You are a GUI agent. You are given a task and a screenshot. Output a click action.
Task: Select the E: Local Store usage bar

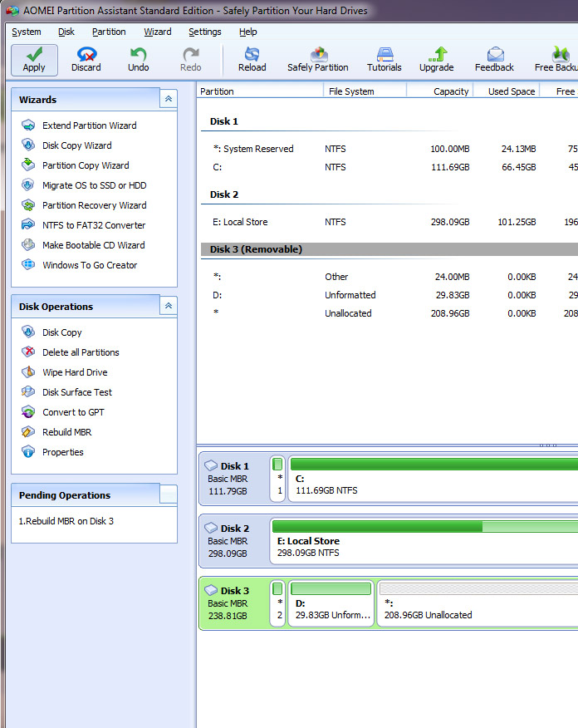point(424,526)
